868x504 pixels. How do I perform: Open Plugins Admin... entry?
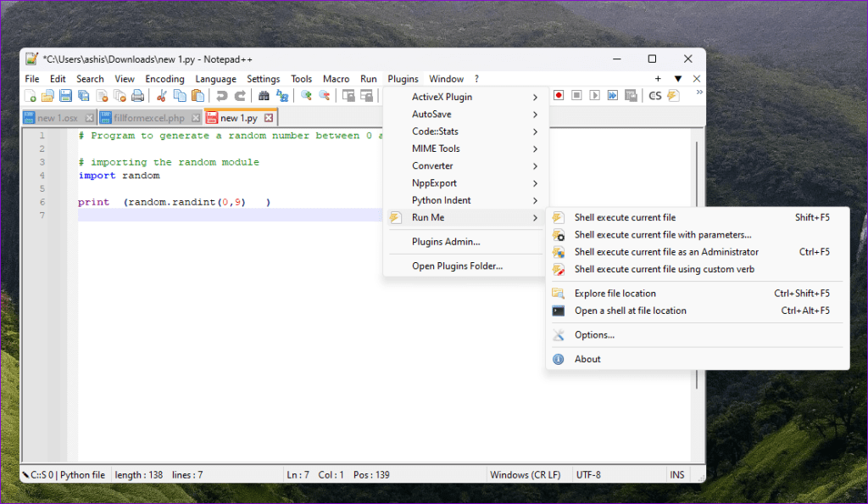click(465, 242)
